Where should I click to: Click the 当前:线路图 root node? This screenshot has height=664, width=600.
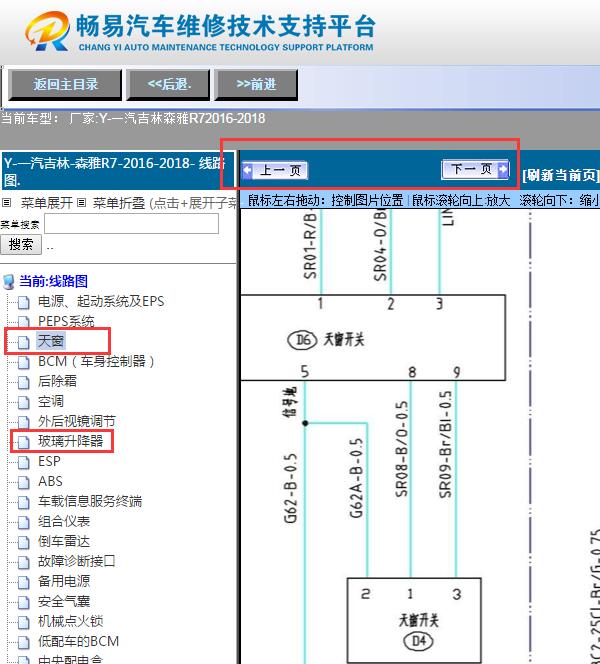coord(53,281)
